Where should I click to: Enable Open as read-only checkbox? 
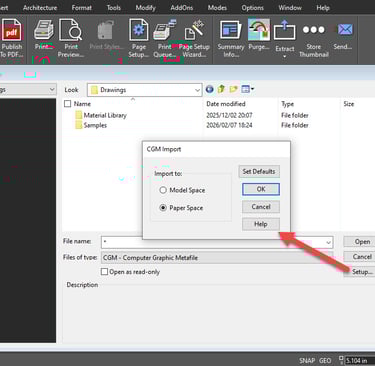(104, 272)
